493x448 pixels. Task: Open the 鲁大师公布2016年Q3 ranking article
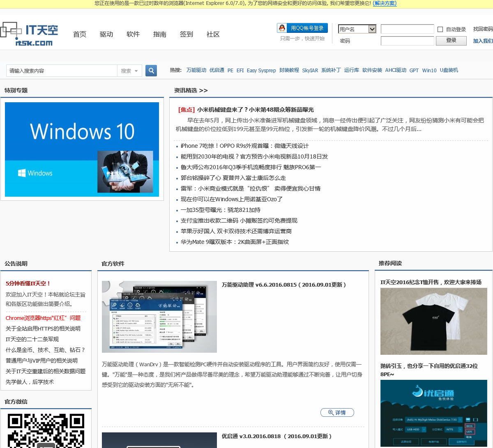coord(251,167)
